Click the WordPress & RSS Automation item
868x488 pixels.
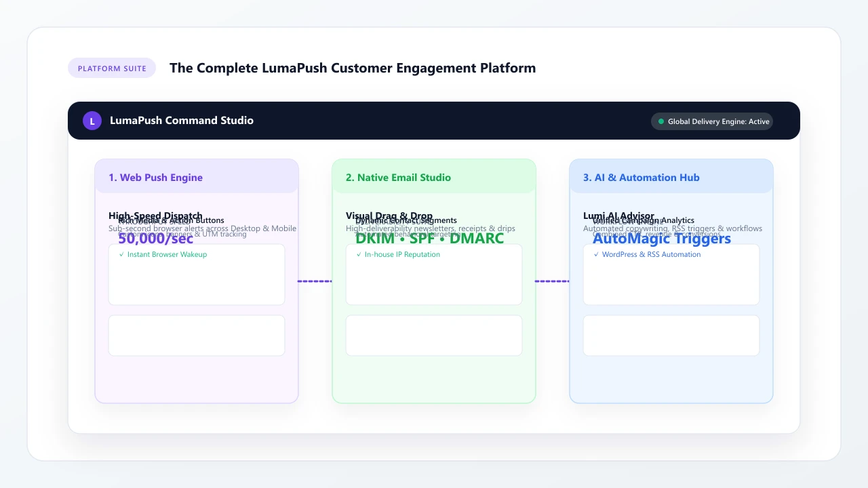point(647,254)
